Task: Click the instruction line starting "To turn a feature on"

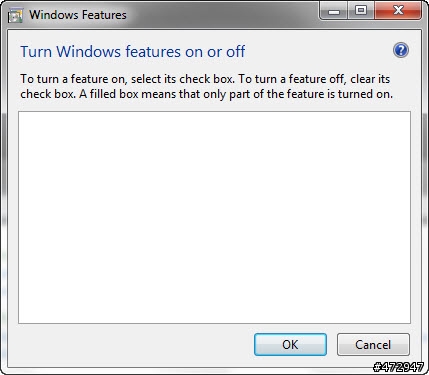Action: [x=205, y=79]
